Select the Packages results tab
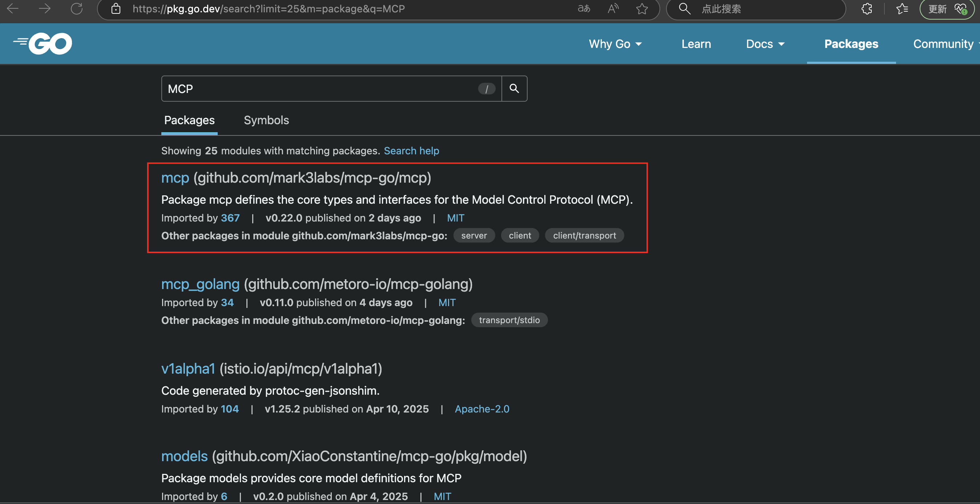The height and width of the screenshot is (504, 980). click(189, 120)
